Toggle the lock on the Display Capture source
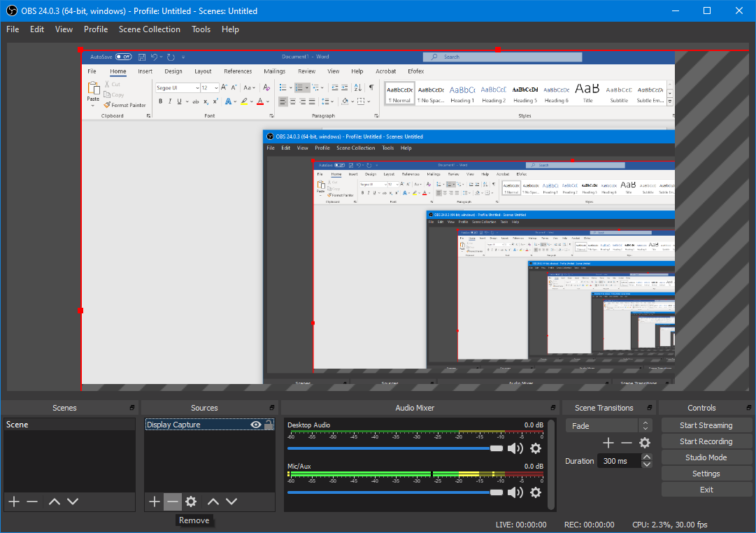This screenshot has width=756, height=533. tap(269, 425)
